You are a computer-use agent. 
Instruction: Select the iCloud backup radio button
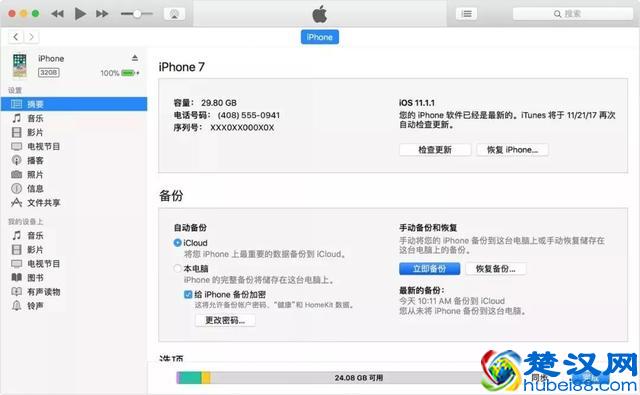click(x=177, y=243)
